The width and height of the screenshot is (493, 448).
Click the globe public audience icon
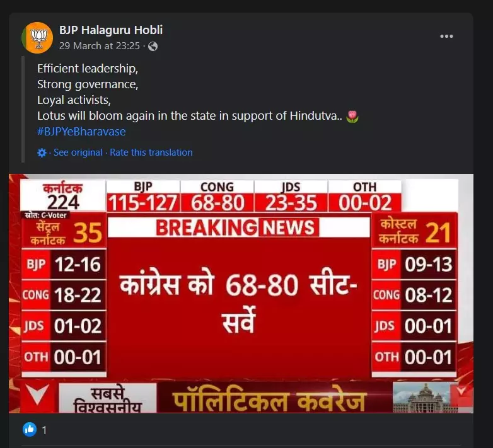[x=153, y=46]
